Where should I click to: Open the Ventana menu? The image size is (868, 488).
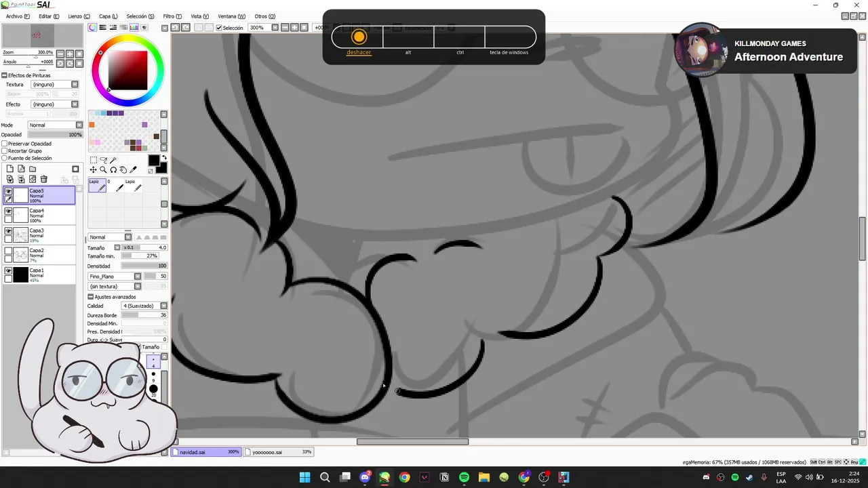(x=231, y=16)
